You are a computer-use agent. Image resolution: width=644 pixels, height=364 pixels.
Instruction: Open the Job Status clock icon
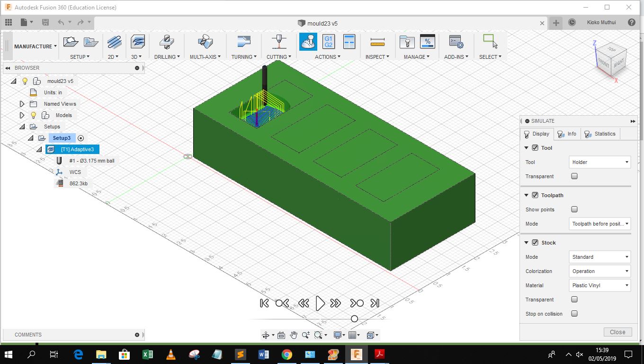(572, 22)
